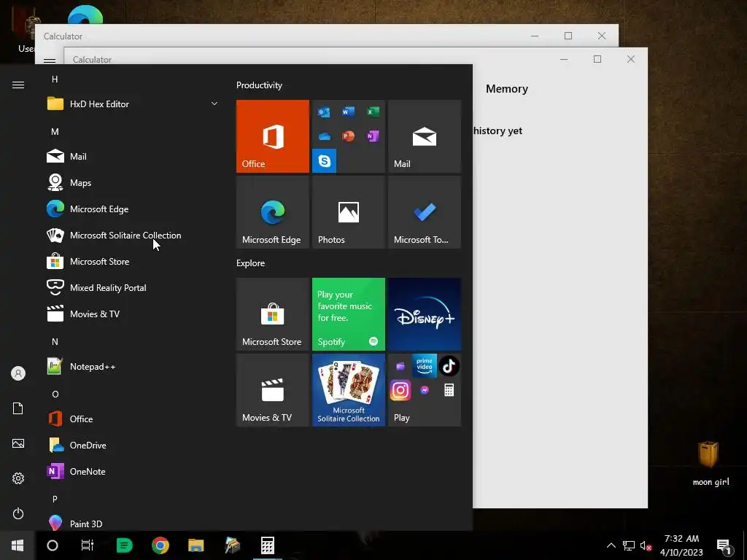Open the user account icon in Start sidebar
747x560 pixels.
pyautogui.click(x=18, y=373)
